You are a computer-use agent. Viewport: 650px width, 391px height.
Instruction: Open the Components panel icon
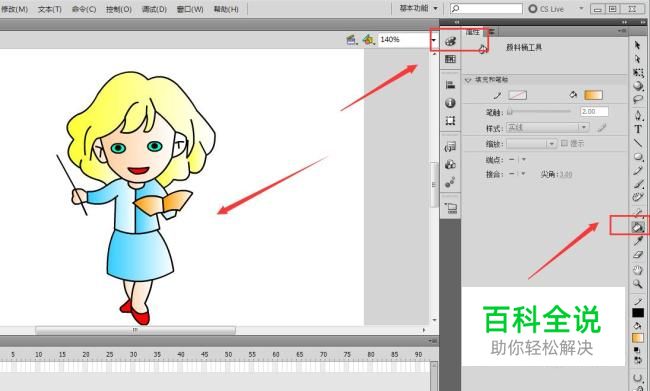[451, 165]
